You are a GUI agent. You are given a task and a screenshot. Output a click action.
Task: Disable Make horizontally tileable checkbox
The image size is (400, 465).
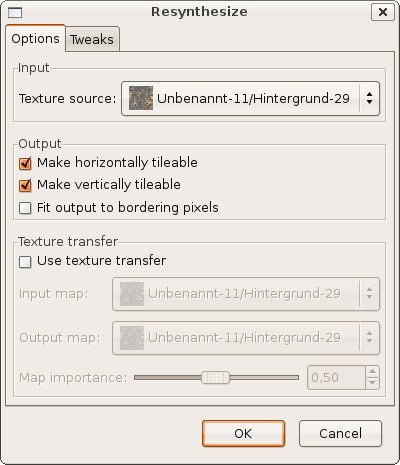tap(25, 163)
